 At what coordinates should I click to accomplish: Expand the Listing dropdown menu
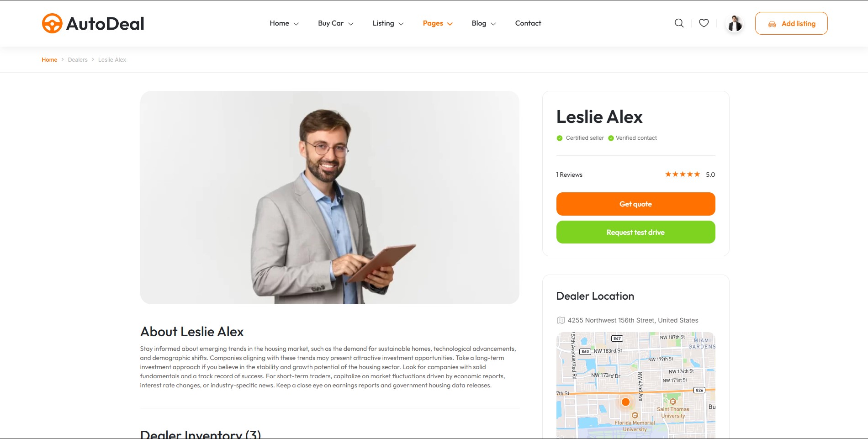click(x=388, y=23)
